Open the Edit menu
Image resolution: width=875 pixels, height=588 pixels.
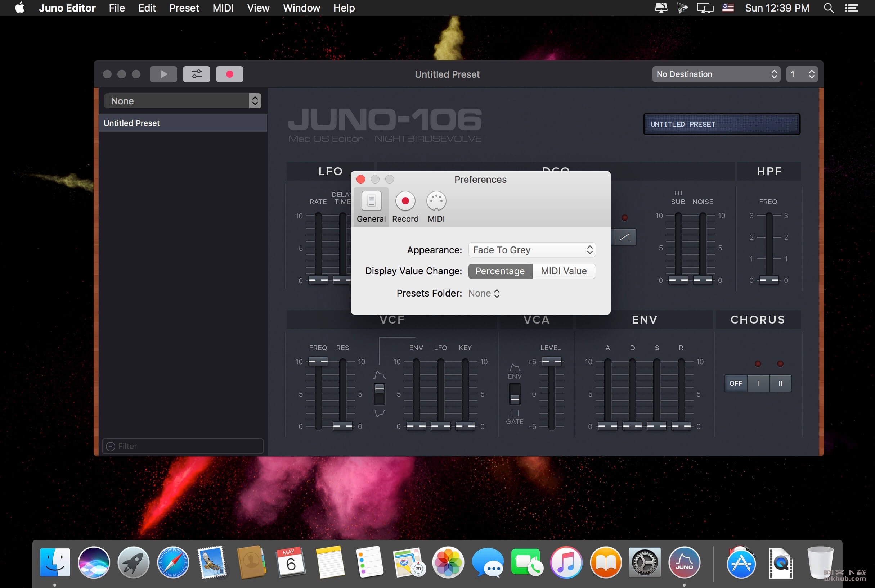[147, 8]
